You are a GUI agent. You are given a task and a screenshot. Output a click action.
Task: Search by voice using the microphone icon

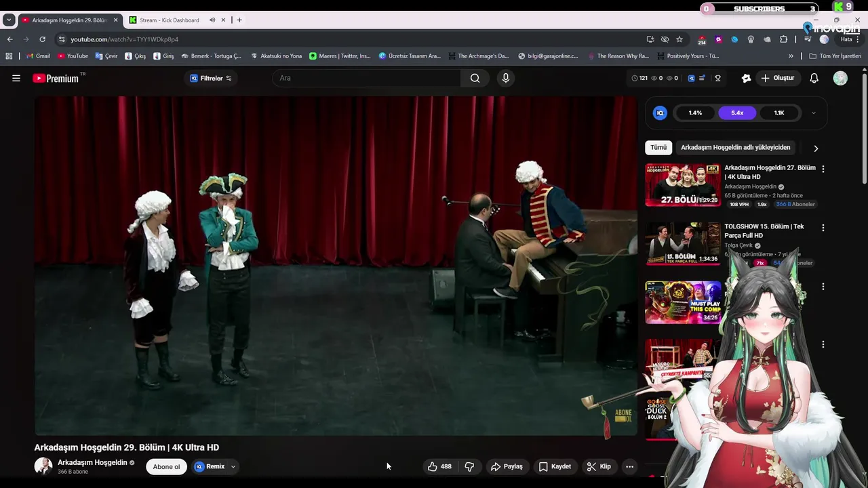[x=505, y=78]
